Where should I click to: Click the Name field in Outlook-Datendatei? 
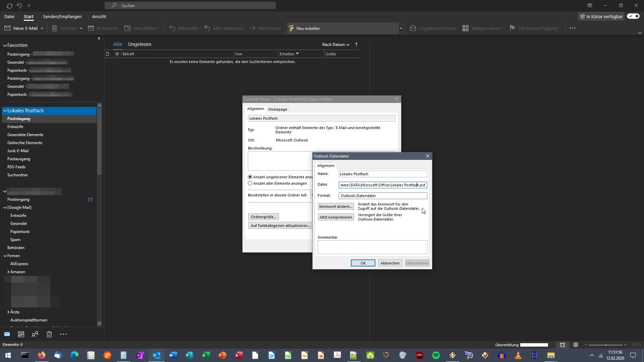click(x=383, y=174)
